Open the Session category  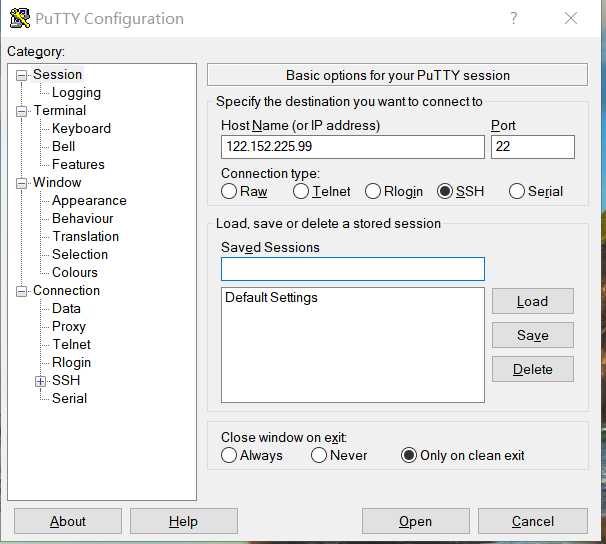coord(58,75)
